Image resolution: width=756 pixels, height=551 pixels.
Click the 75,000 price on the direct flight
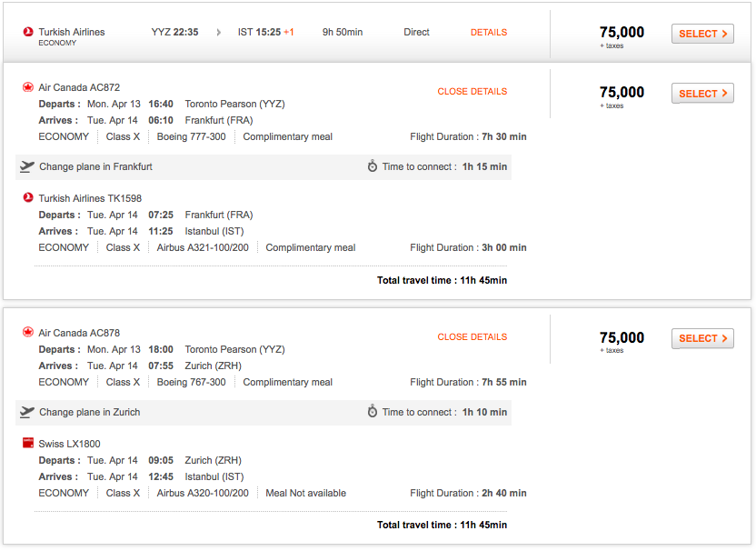622,33
